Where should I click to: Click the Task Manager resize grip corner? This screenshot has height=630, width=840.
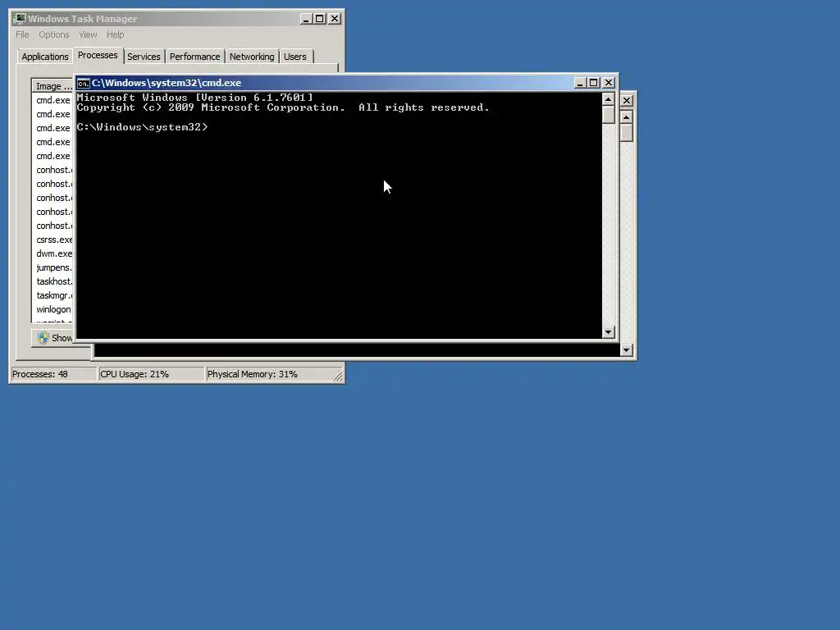pyautogui.click(x=337, y=376)
